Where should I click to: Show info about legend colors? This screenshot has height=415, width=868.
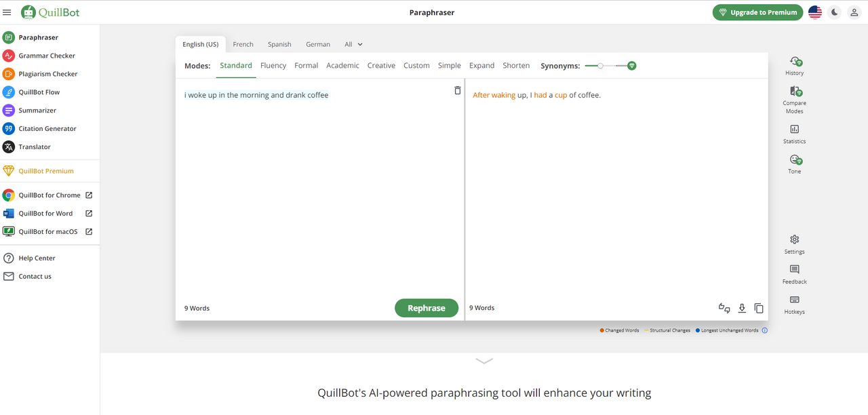click(x=765, y=331)
